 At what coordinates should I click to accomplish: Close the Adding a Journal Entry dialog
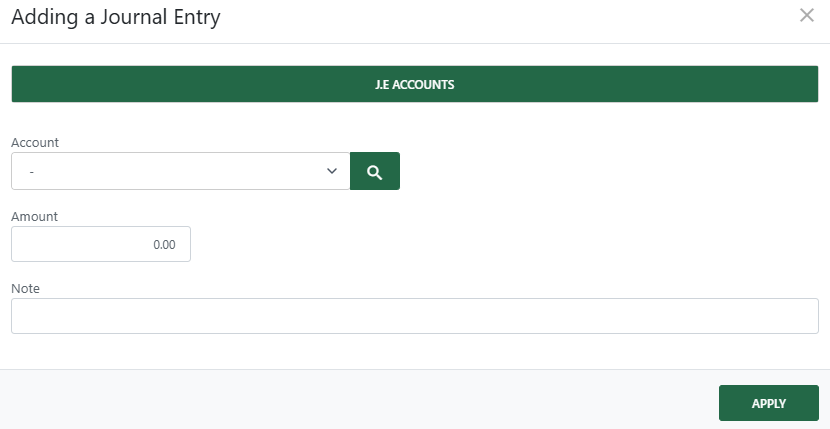807,15
